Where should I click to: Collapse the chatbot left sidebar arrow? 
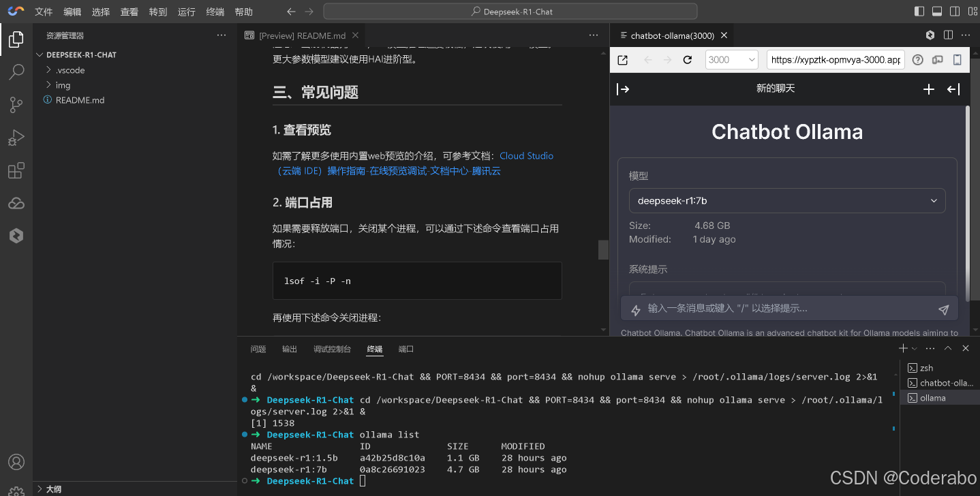[623, 89]
